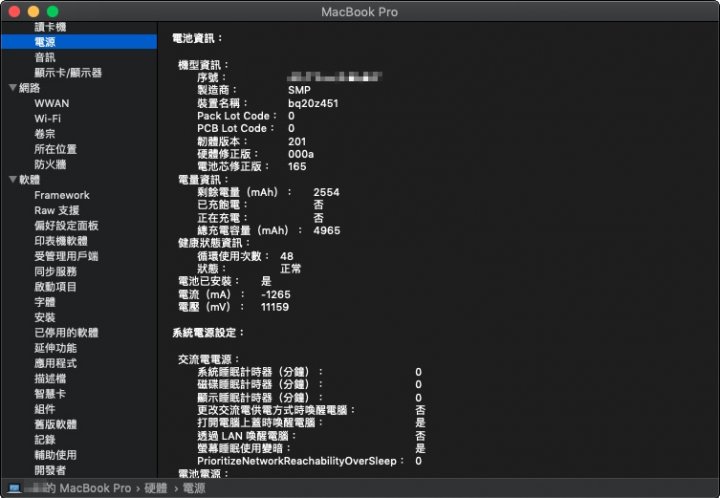The image size is (720, 498).
Task: Open 字體 in the sidebar
Action: (45, 302)
